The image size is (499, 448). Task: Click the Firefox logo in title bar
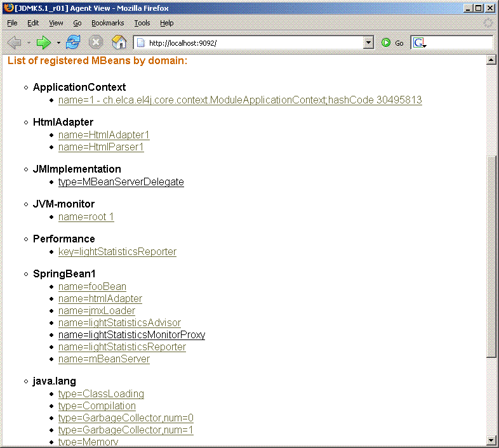pyautogui.click(x=9, y=8)
